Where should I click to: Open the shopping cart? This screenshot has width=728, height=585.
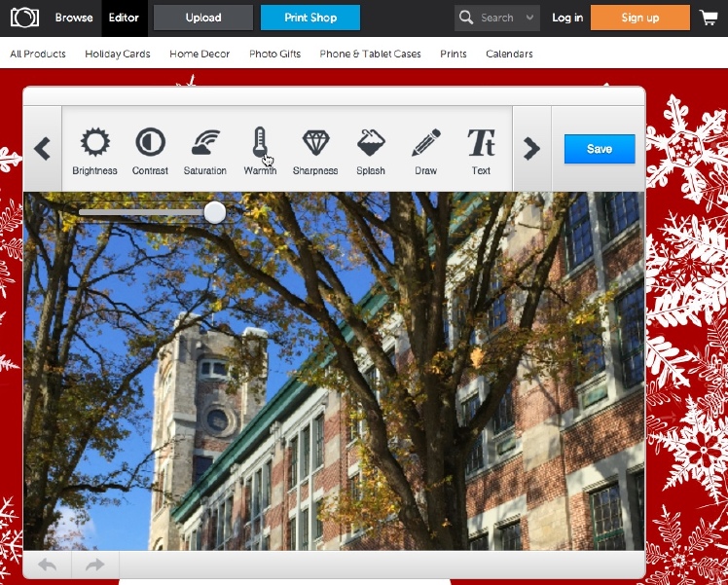709,18
